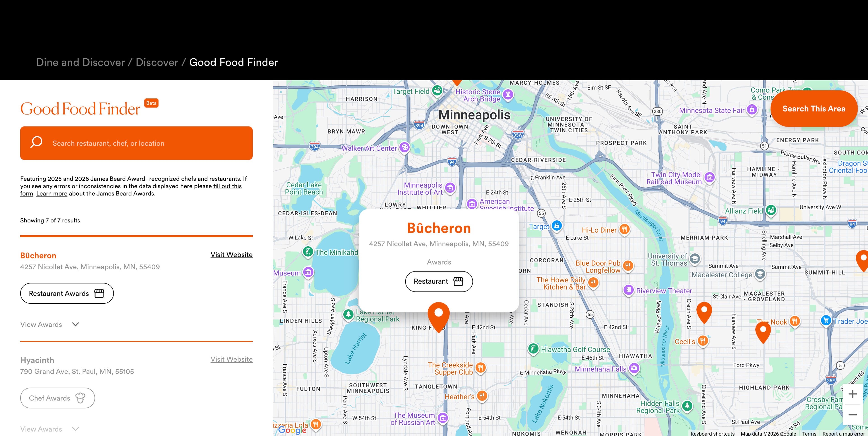The image size is (868, 436).
Task: Go to Dine and Discover breadcrumb
Action: [x=80, y=62]
